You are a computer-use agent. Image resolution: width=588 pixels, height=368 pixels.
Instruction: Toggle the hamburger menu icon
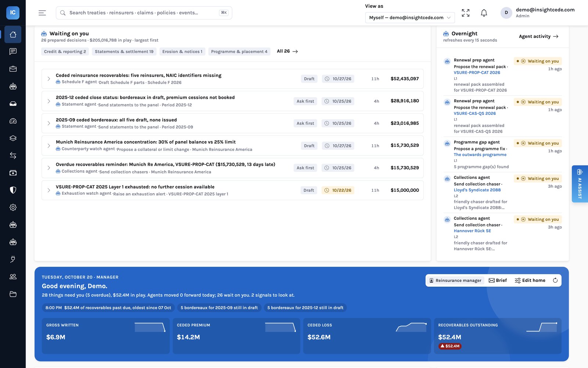tap(42, 13)
